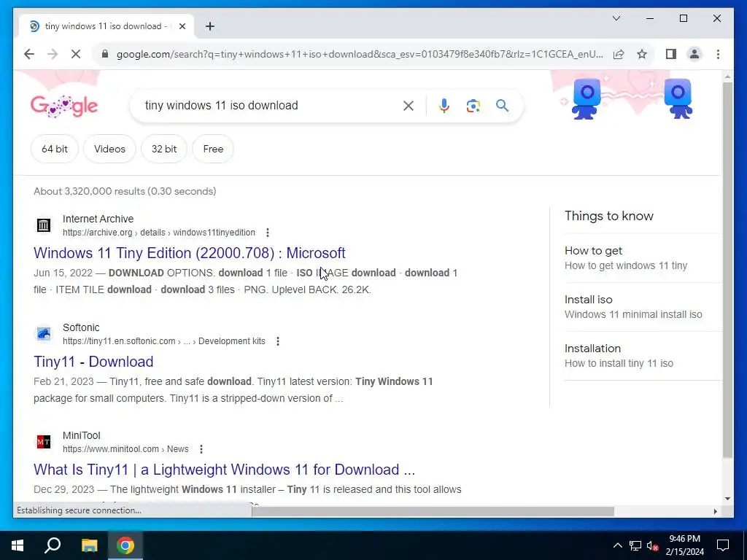
Task: Open Windows 11 Tiny Edition archive link
Action: click(189, 253)
